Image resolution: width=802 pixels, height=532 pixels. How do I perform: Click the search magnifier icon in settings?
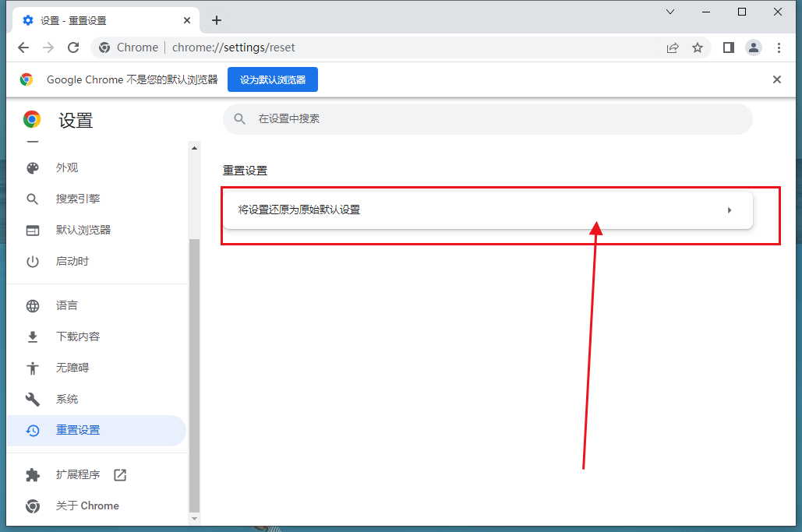coord(239,119)
